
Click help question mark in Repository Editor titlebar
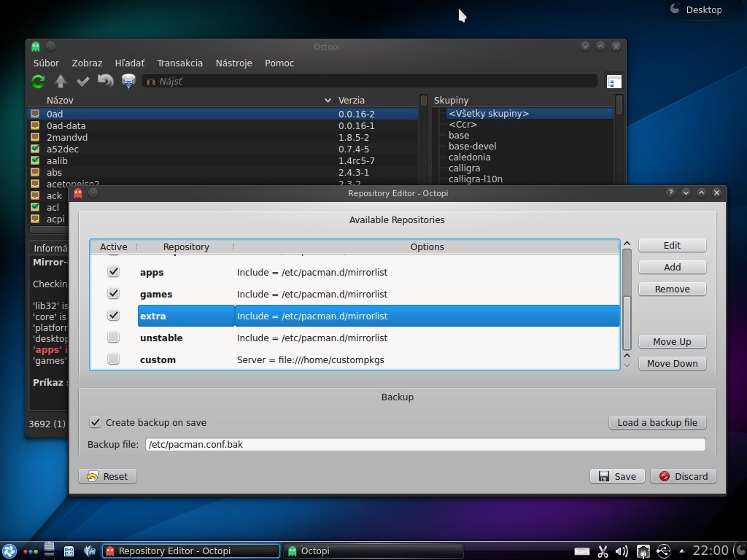[x=670, y=192]
